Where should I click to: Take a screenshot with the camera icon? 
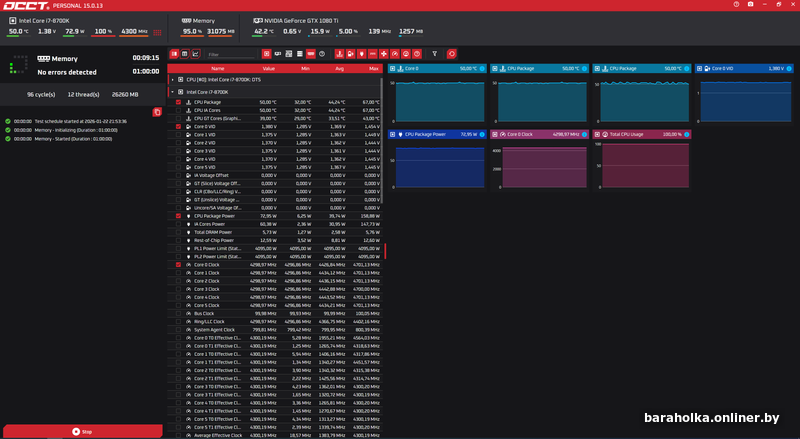coord(750,5)
